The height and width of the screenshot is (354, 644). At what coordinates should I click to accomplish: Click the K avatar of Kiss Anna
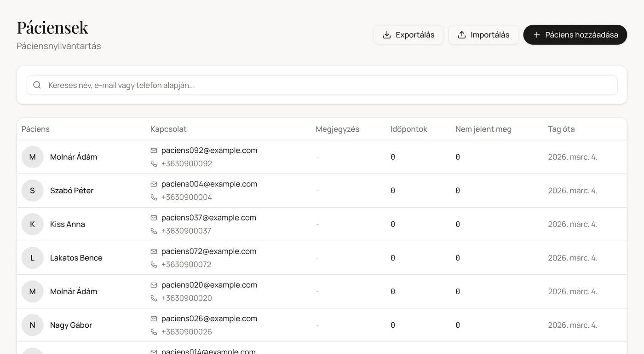point(32,224)
